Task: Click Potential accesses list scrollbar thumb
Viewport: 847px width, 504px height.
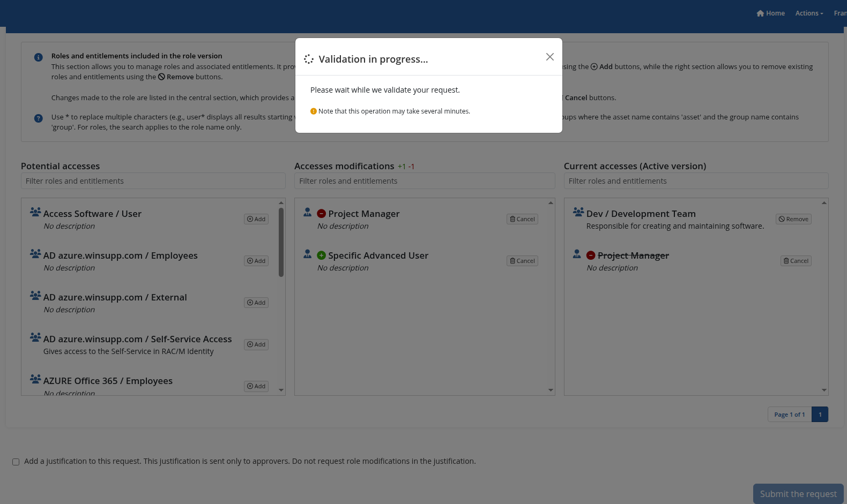Action: (x=281, y=242)
